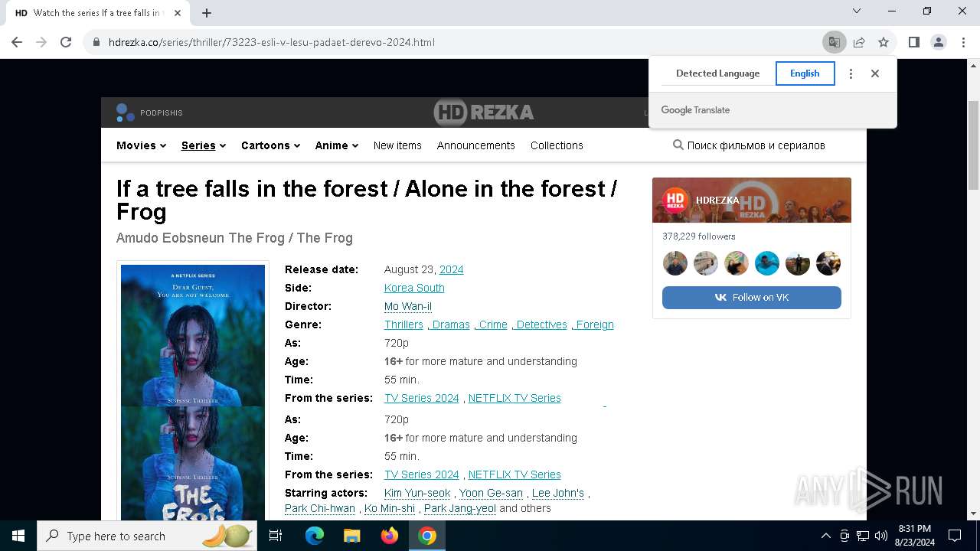
Task: Open tab search dropdown arrow
Action: click(x=857, y=11)
